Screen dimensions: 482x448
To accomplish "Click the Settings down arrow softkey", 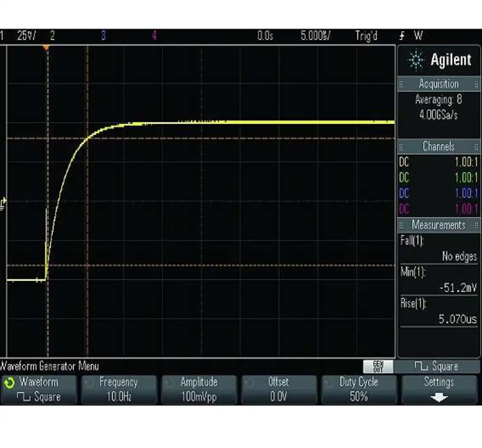I will click(x=439, y=390).
